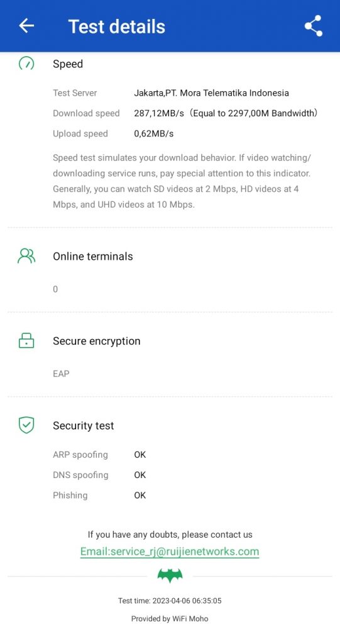Click the Online terminals people icon
Screen dimensions: 340x644
click(26, 256)
